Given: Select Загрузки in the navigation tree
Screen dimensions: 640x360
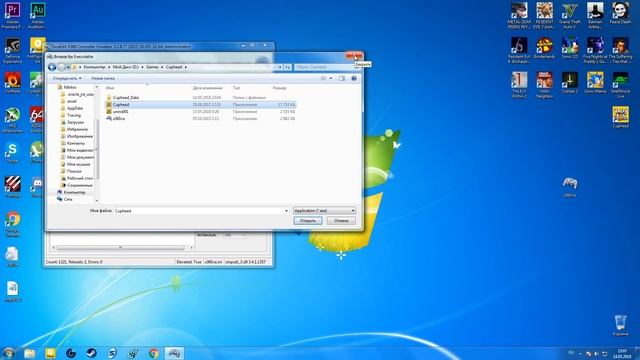Looking at the screenshot, I should tap(75, 122).
